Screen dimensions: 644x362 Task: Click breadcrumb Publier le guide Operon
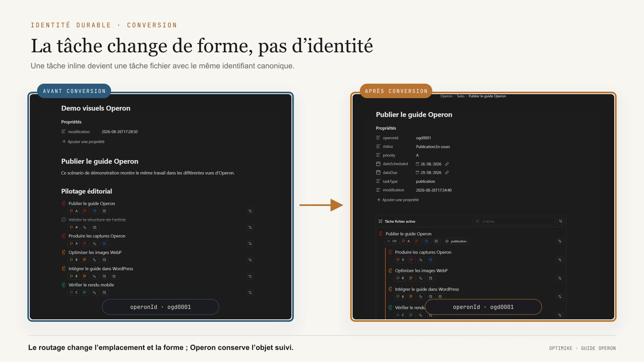(x=487, y=96)
